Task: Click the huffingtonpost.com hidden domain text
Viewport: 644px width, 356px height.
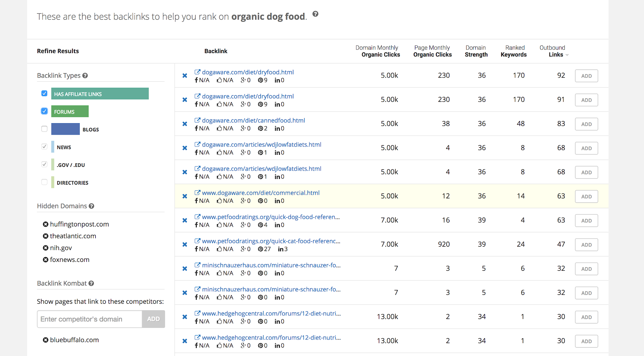Action: coord(79,224)
